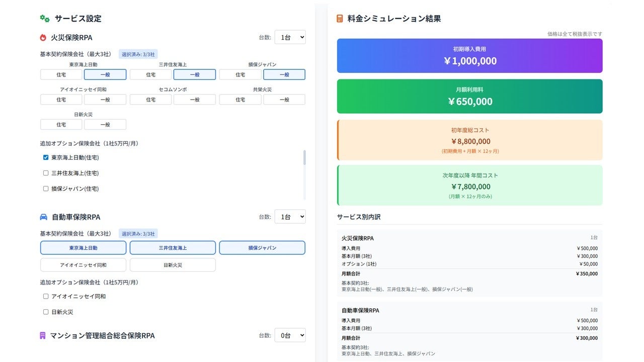Select 日新火災 as auto insurance base contract
The image size is (644, 362).
(x=173, y=264)
